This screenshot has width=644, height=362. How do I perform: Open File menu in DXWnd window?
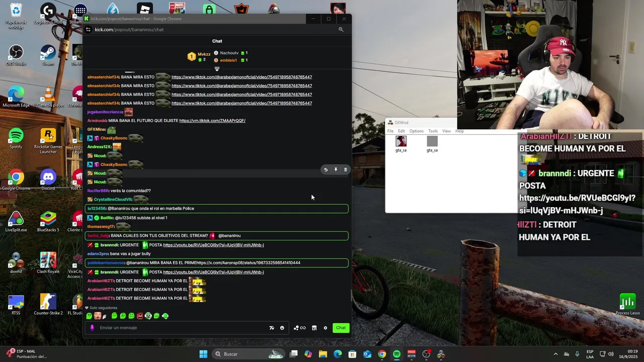coord(390,131)
